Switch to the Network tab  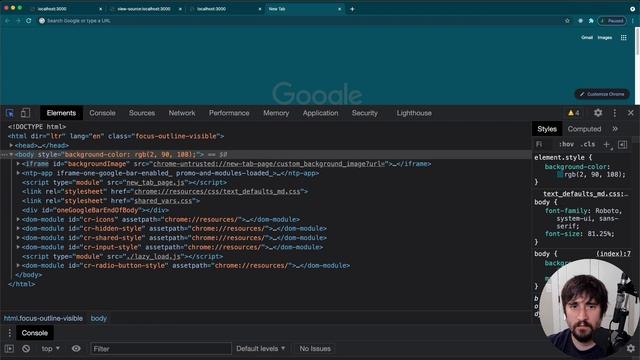pyautogui.click(x=182, y=113)
